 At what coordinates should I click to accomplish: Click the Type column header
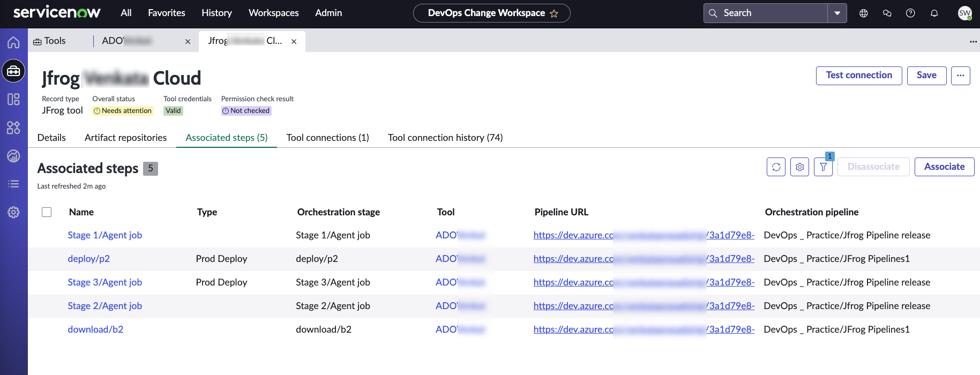[207, 212]
